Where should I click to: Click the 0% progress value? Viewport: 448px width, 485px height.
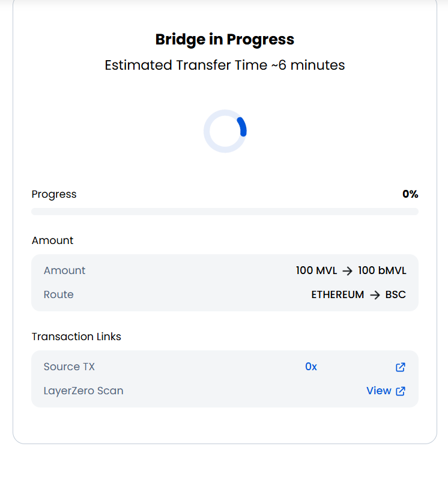click(x=410, y=194)
